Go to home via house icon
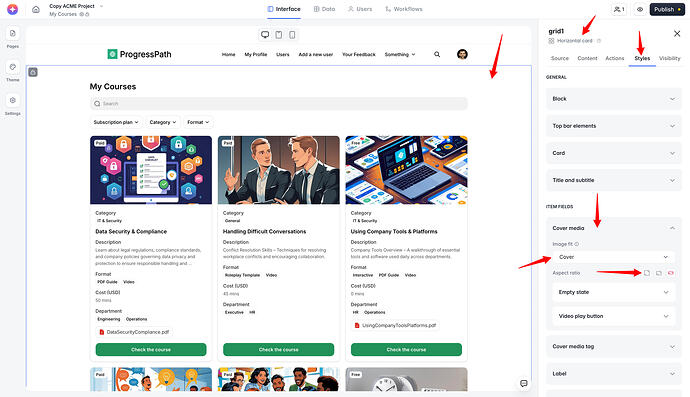This screenshot has width=690, height=397. pyautogui.click(x=36, y=9)
